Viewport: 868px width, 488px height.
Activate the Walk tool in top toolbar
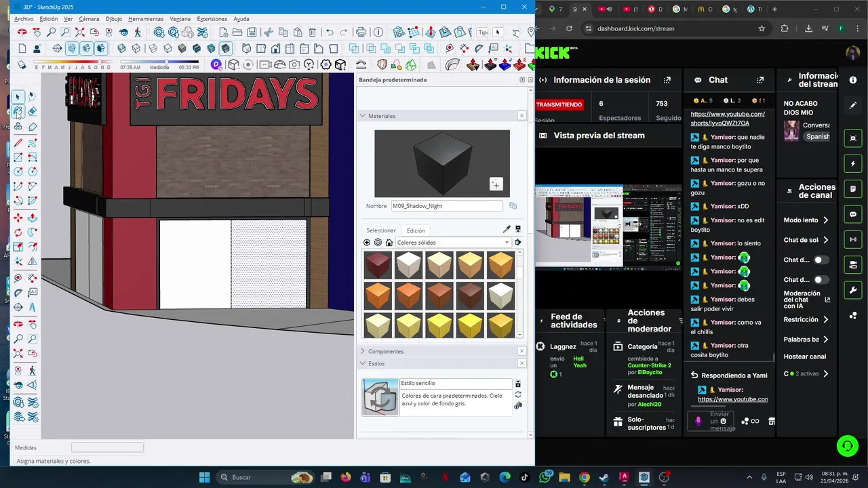point(138,32)
